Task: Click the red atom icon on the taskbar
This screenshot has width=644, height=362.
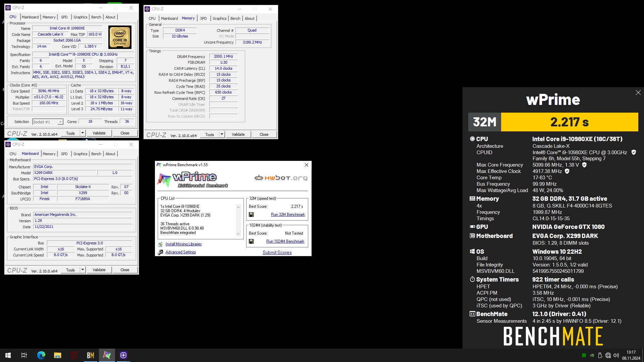Action: [74, 355]
